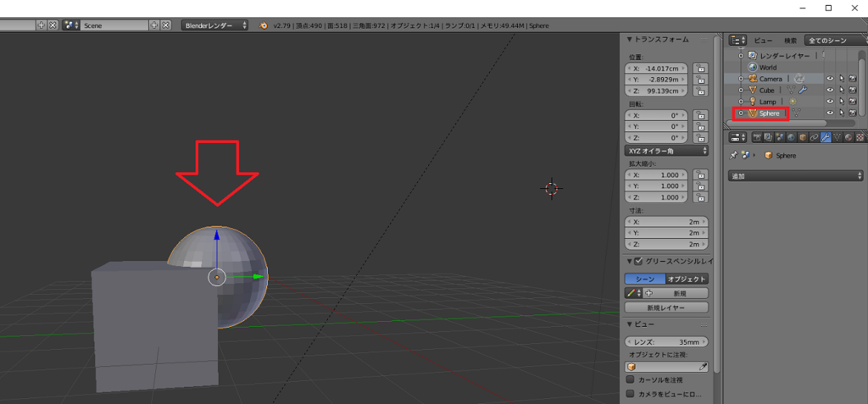Enable the カーソルを注視 checkbox
The width and height of the screenshot is (868, 404).
[630, 379]
